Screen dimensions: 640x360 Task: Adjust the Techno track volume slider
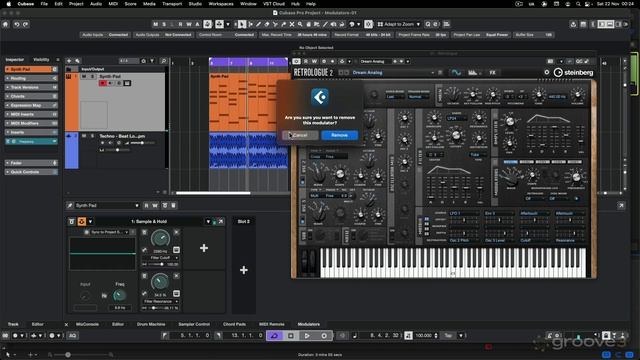(x=142, y=143)
